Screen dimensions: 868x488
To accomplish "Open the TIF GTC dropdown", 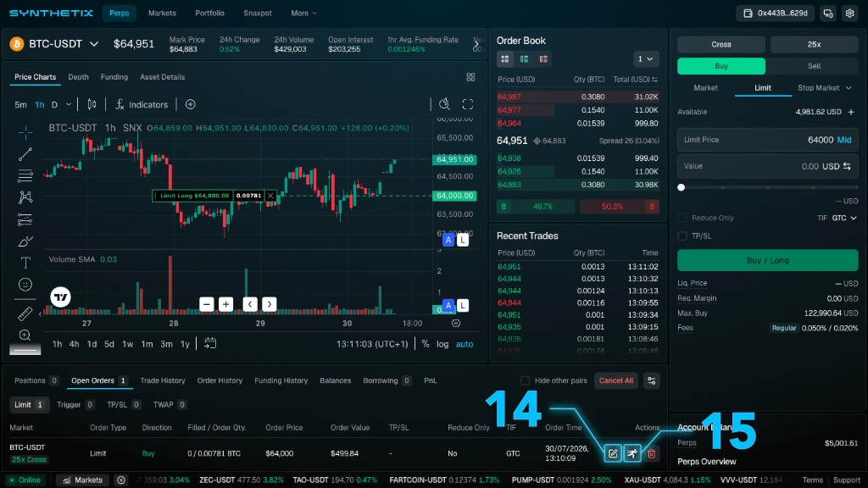I will click(x=844, y=218).
